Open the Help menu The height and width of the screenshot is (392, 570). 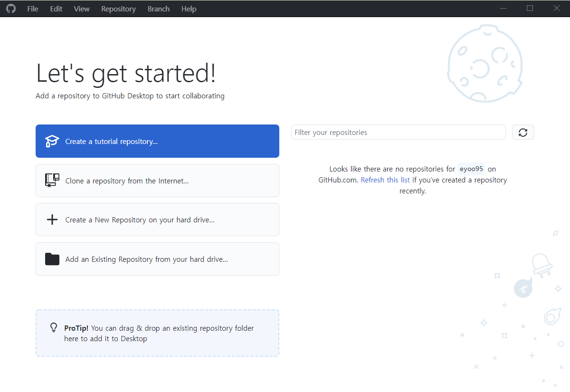coord(189,9)
